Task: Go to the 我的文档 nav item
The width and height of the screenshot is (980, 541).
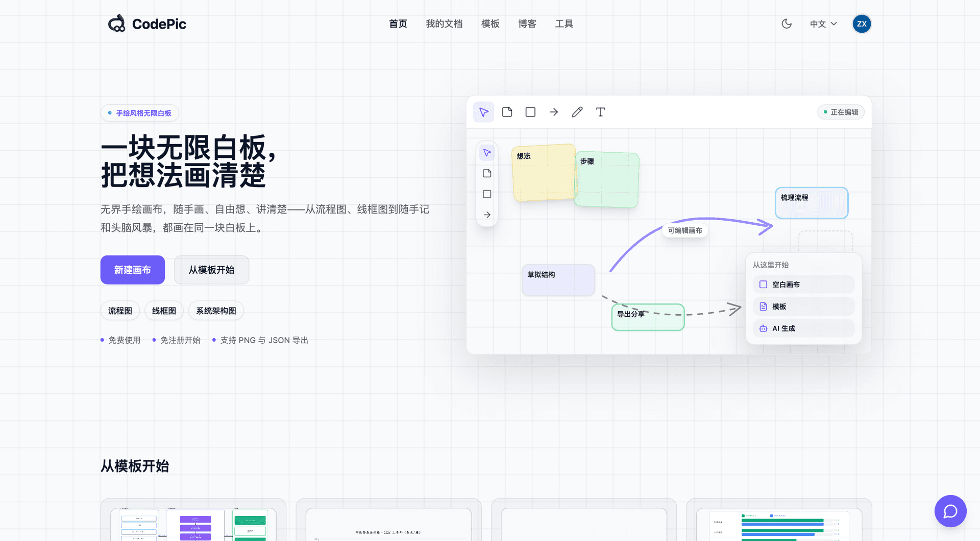Action: click(x=444, y=24)
